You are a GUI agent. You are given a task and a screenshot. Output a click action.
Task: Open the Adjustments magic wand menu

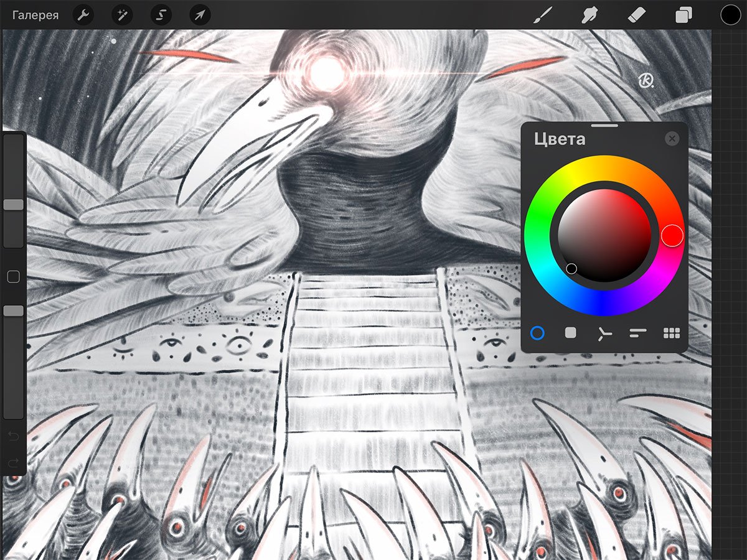tap(122, 15)
